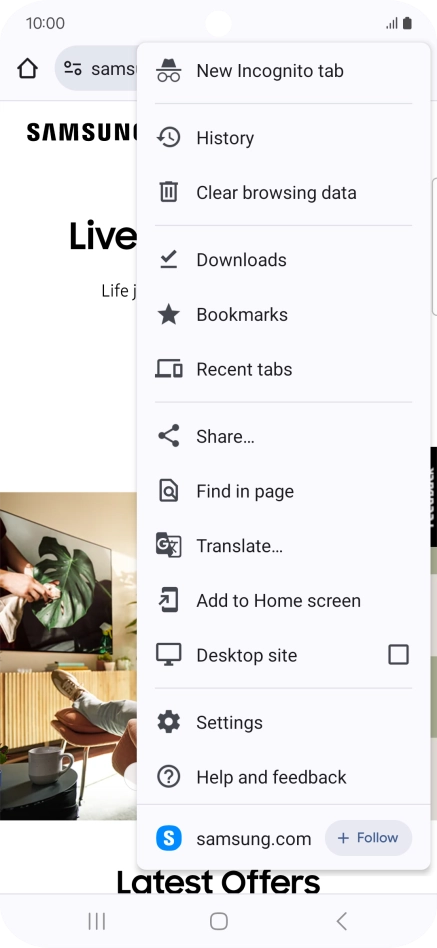Tap Android recent apps navigation button
The height and width of the screenshot is (948, 437).
click(x=97, y=921)
